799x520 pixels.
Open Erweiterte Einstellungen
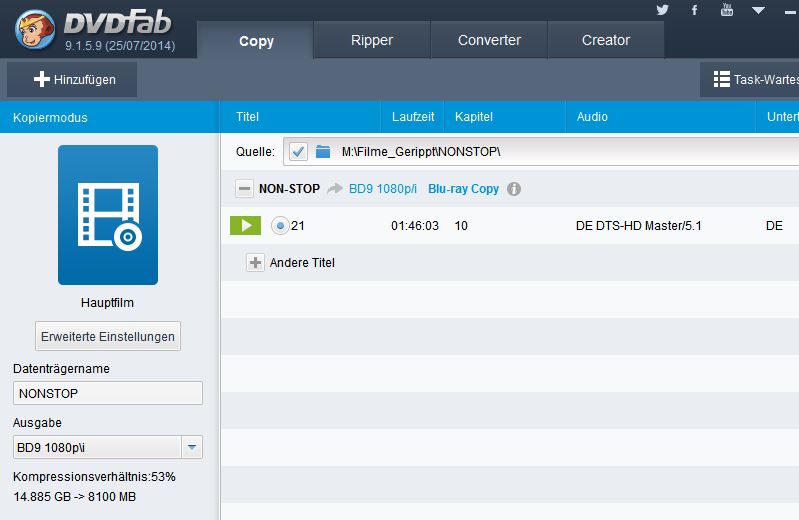(108, 336)
